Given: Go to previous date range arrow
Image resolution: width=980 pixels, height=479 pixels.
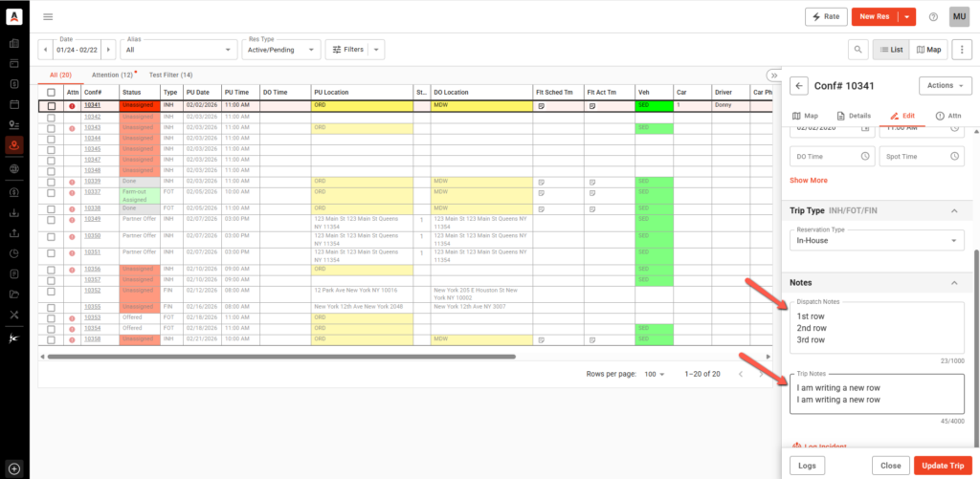Looking at the screenshot, I should pyautogui.click(x=45, y=50).
